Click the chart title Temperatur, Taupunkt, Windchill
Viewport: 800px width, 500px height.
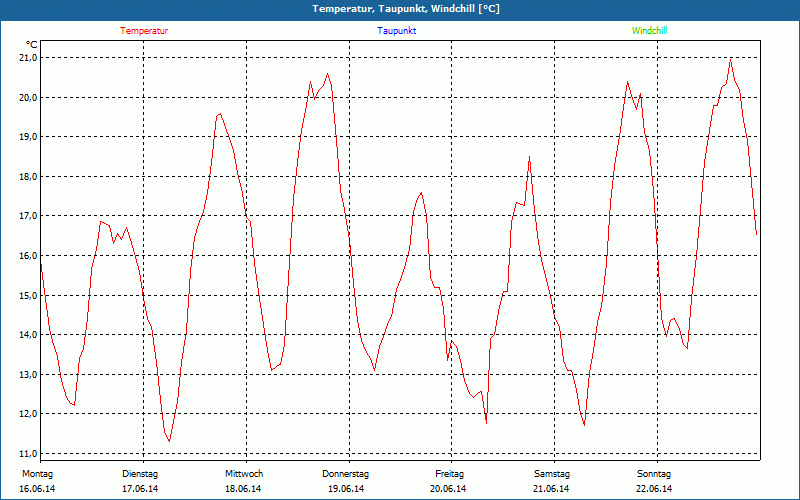point(406,9)
